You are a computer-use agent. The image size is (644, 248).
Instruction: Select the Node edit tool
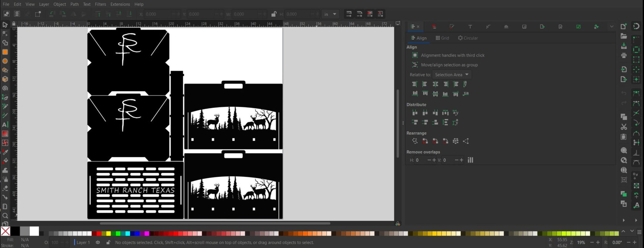[5, 34]
